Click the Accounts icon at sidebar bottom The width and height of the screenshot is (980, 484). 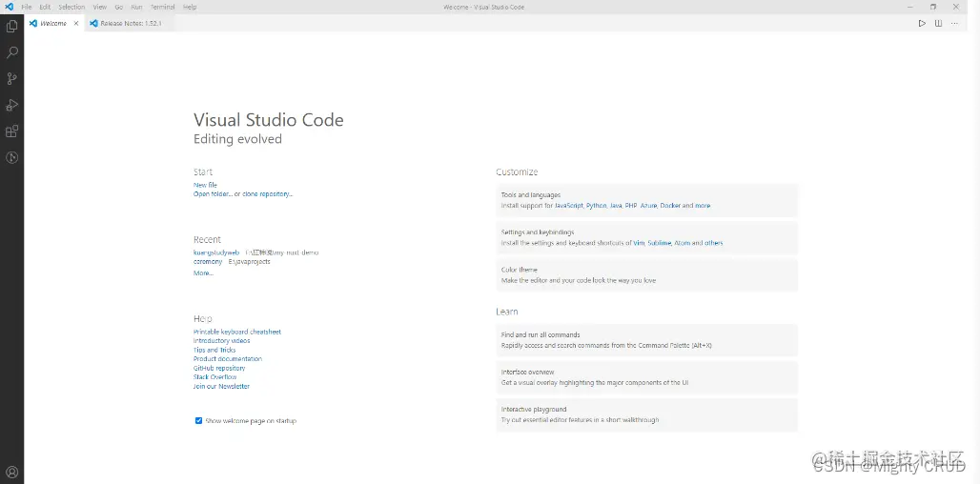click(11, 473)
